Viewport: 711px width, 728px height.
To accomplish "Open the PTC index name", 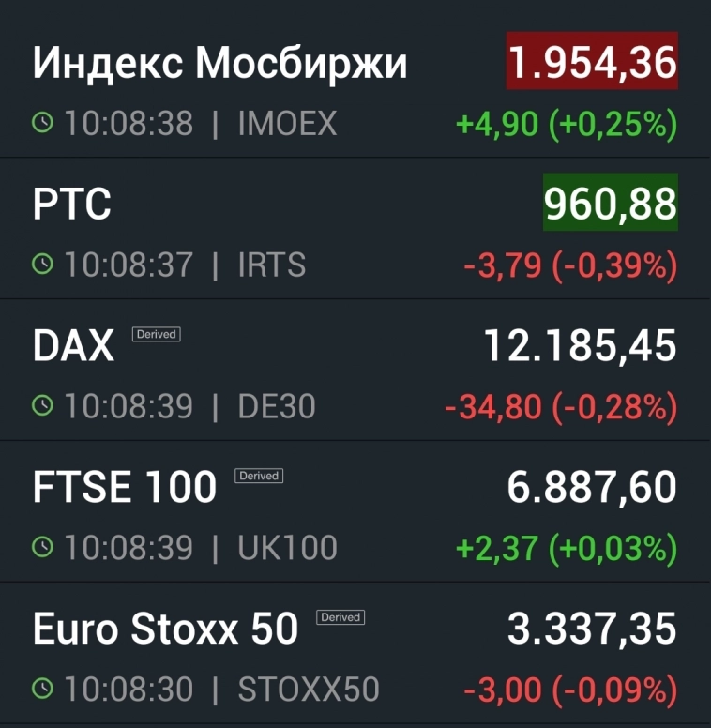I will (72, 205).
